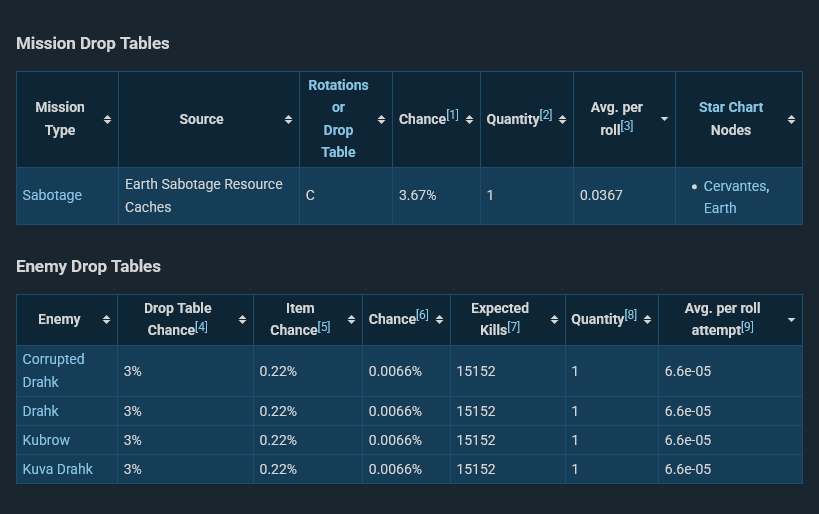Select 3% in Kubrow row
819x514 pixels.
tap(185, 440)
